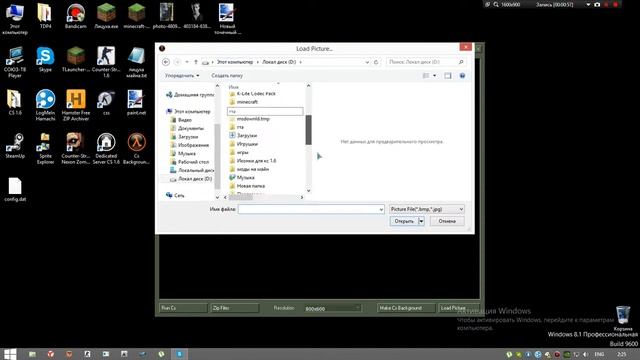
Task: Select the Counter-Strike 1.6 desktop shortcut
Action: [106, 62]
